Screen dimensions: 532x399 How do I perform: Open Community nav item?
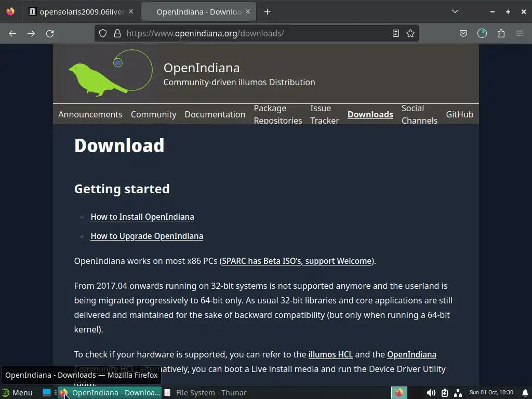(x=153, y=114)
